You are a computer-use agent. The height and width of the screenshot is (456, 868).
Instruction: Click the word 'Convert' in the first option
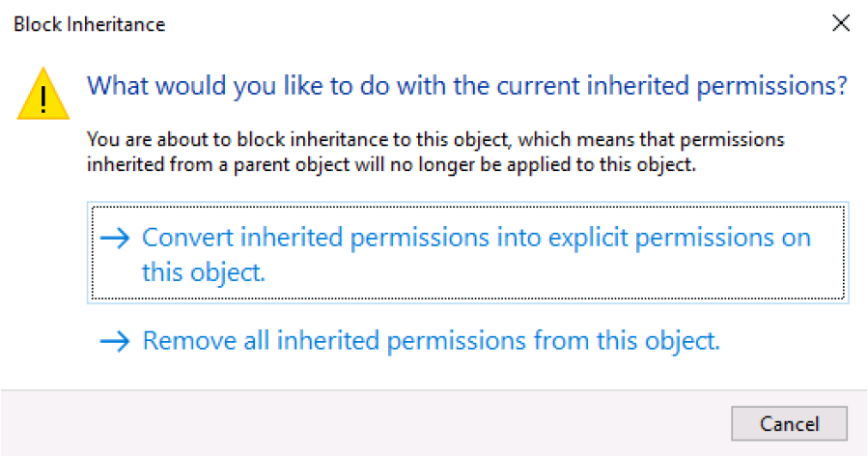[187, 238]
